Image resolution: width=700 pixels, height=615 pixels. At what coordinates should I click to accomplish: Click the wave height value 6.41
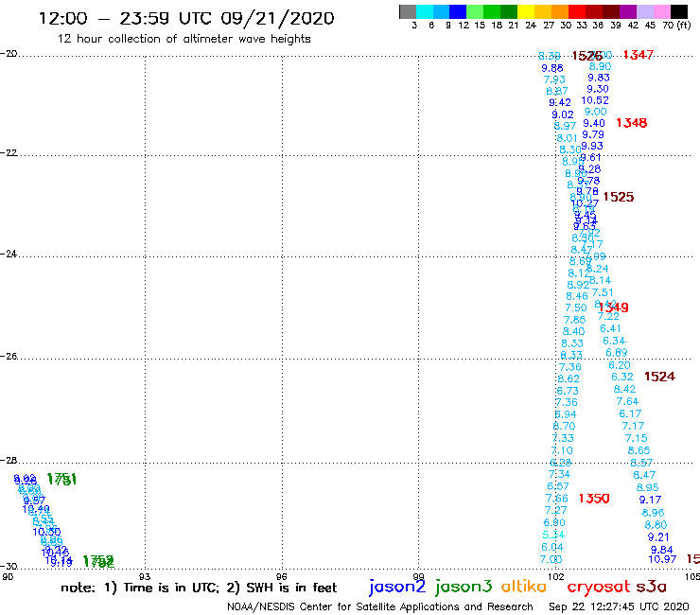(611, 328)
